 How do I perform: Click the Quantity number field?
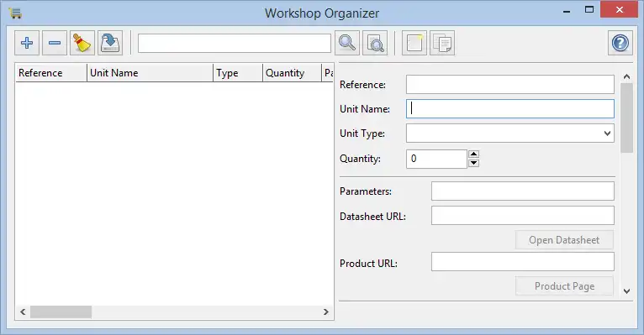point(436,159)
